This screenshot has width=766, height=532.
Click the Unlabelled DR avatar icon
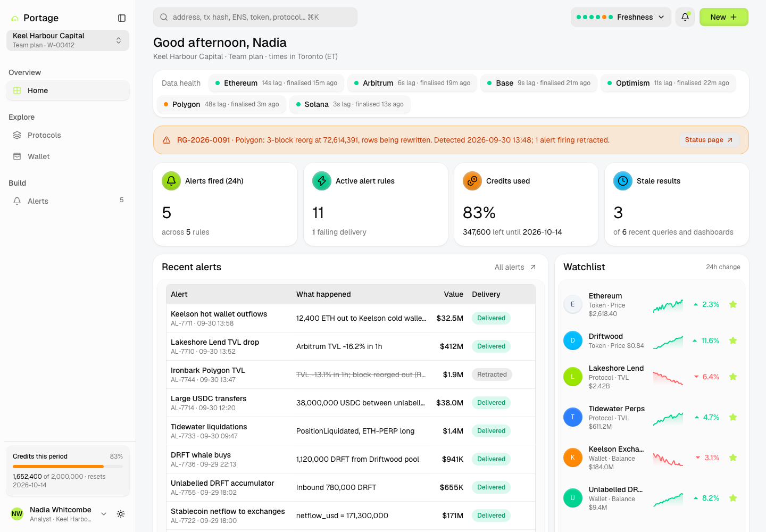coord(573,498)
